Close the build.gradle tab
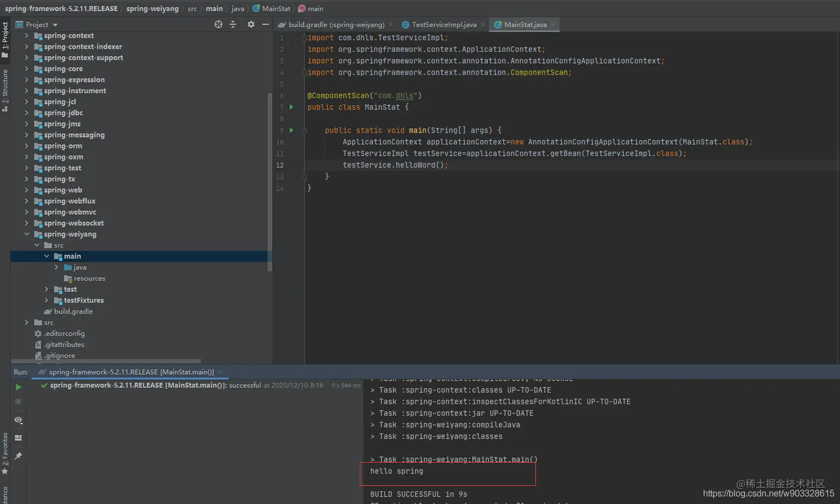The image size is (840, 504). click(391, 24)
